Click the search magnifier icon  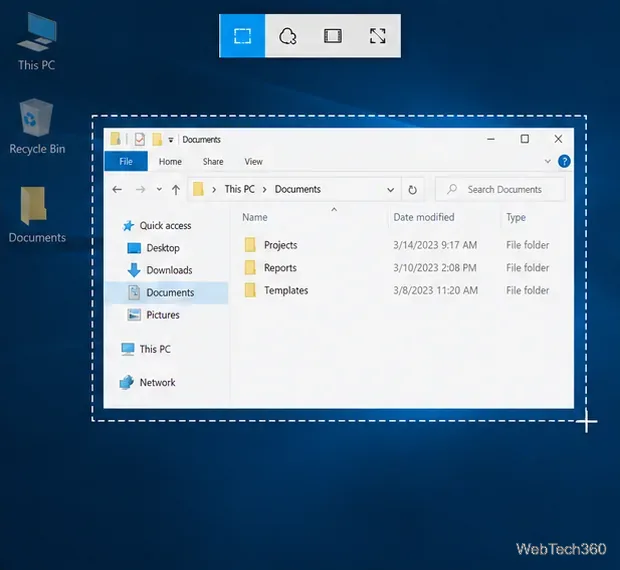coord(452,189)
